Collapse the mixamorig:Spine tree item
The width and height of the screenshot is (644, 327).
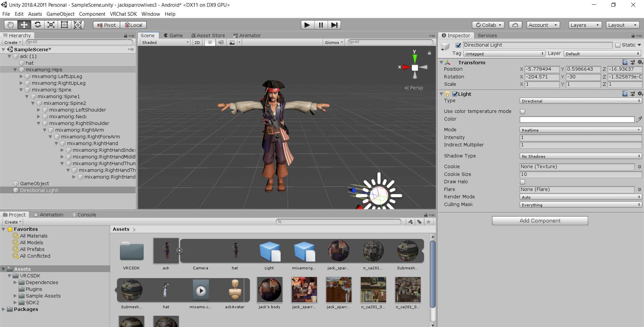click(21, 90)
